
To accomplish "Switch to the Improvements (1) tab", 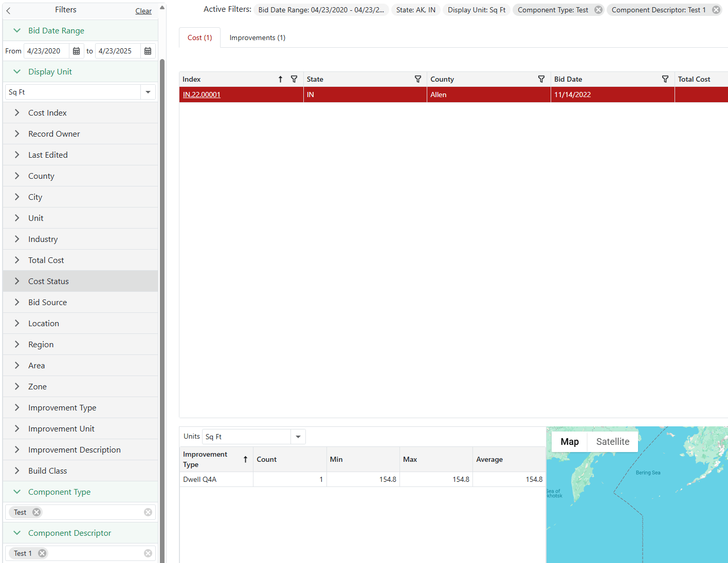I will coord(257,37).
